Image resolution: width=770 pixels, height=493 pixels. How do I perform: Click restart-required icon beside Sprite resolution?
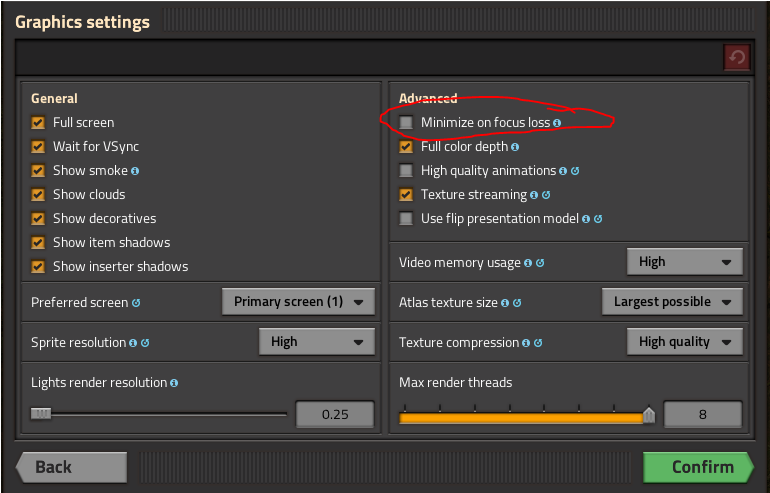145,343
